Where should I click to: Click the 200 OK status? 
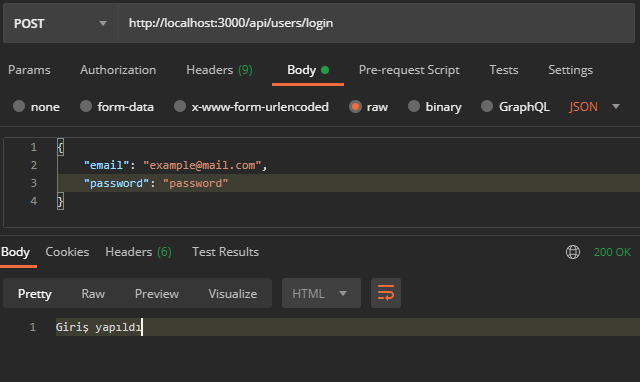pos(612,252)
